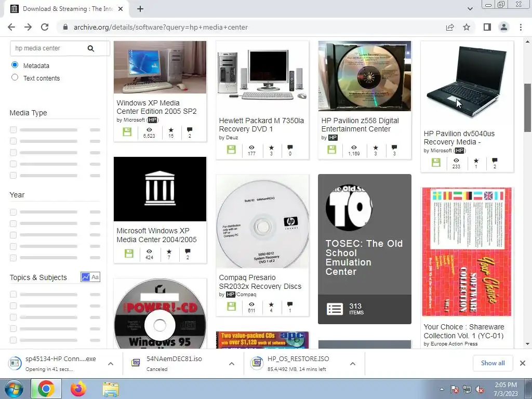The width and height of the screenshot is (532, 399).
Task: Click the network tray icon
Action: point(467,390)
